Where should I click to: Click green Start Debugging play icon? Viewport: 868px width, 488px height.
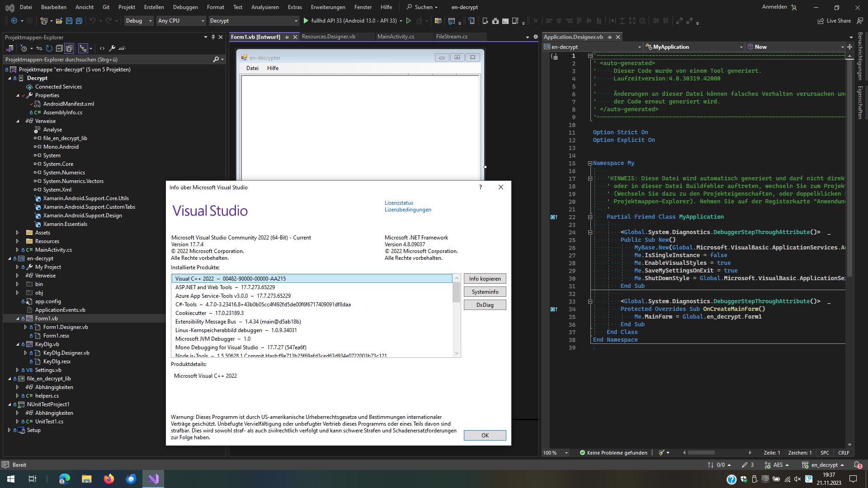(x=306, y=21)
